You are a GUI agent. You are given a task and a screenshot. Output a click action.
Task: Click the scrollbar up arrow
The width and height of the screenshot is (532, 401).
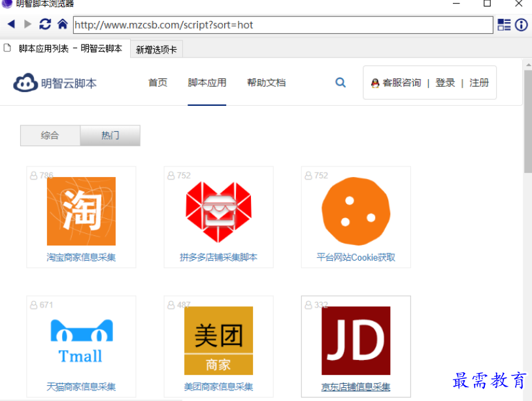pos(528,65)
